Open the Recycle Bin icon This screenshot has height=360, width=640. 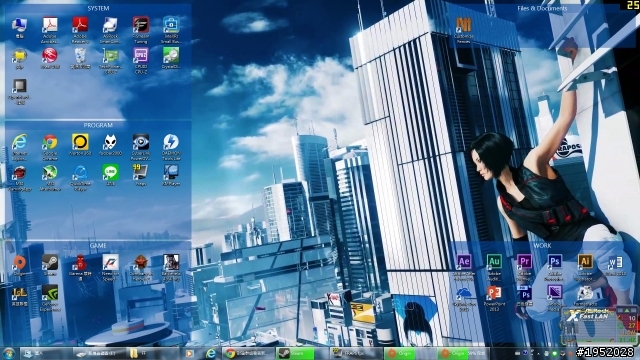80,58
